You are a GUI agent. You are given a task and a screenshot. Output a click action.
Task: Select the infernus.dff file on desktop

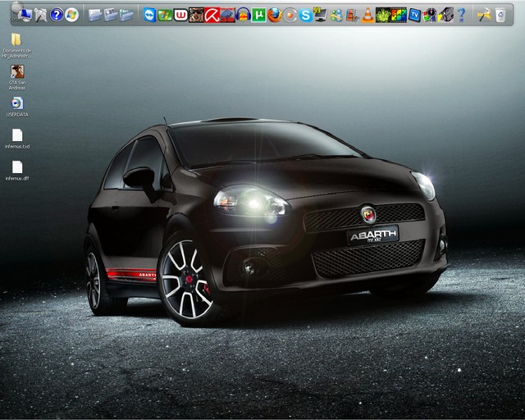[x=17, y=171]
